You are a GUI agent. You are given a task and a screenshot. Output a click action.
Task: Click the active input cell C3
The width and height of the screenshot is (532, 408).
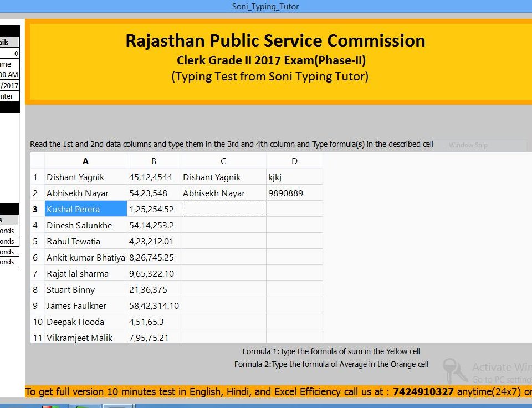(x=223, y=209)
